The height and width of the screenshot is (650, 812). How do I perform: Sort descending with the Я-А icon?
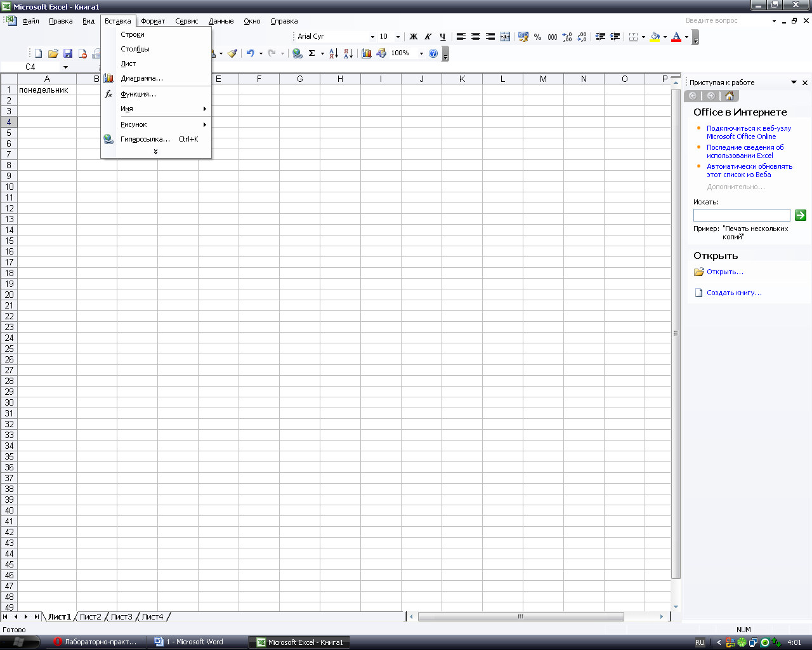[x=348, y=54]
